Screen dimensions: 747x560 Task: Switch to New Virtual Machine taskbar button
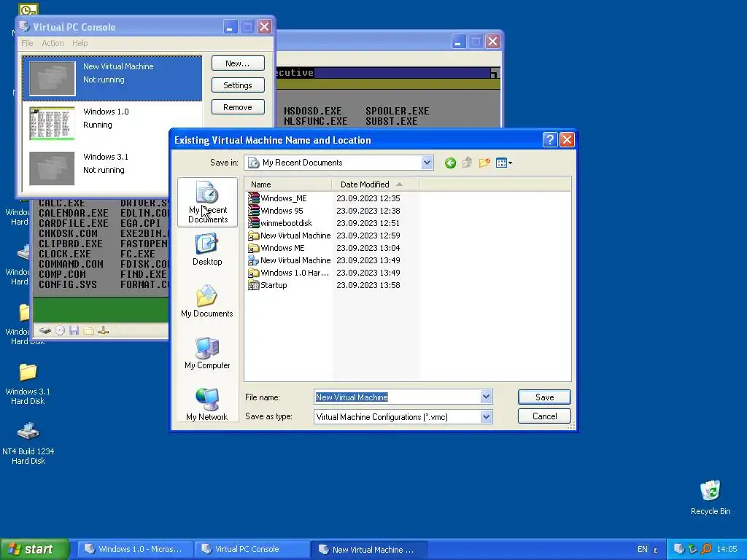(x=370, y=549)
